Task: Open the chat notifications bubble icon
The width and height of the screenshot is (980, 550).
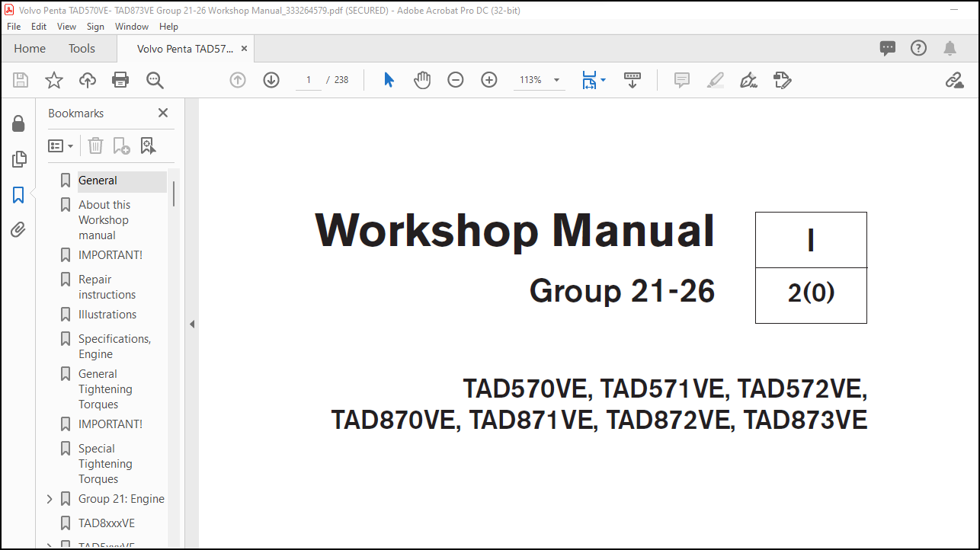Action: point(888,48)
